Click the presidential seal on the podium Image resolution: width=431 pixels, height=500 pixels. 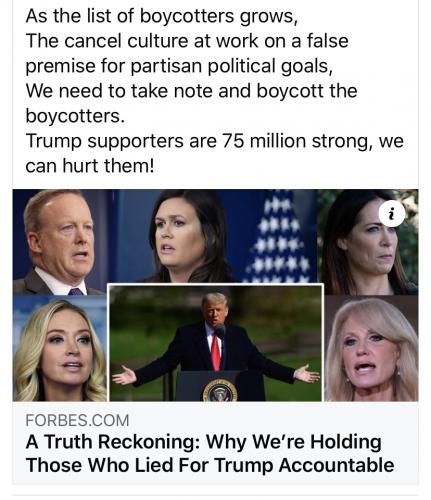pos(220,391)
